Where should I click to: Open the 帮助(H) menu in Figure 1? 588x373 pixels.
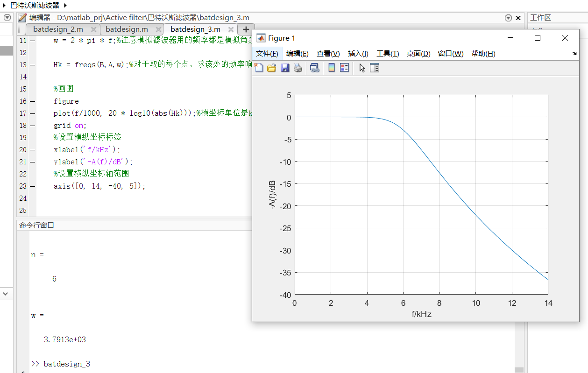[483, 54]
